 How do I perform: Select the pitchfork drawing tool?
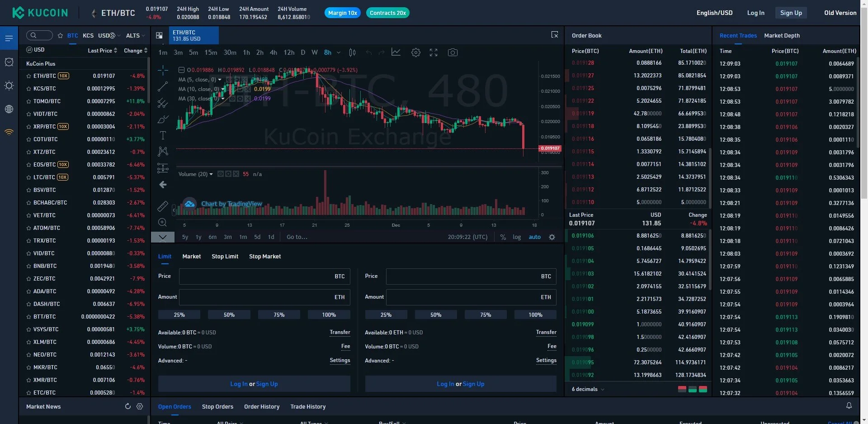[163, 103]
